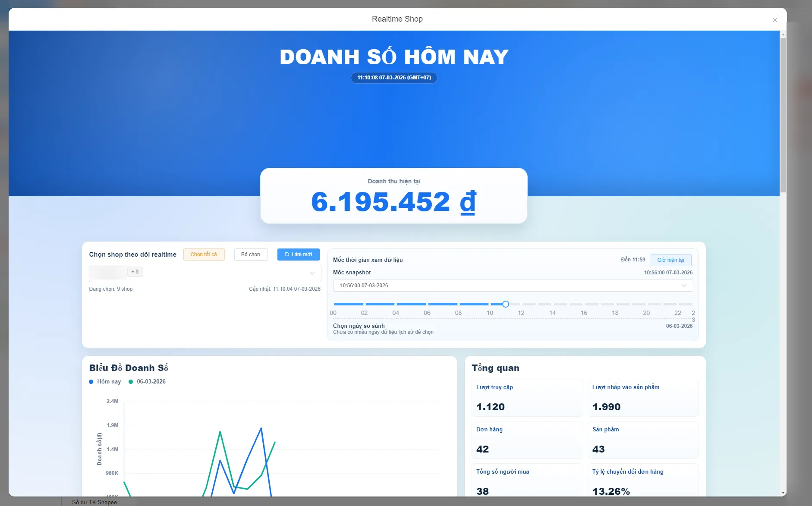This screenshot has width=812, height=506.
Task: Click the 'Tỷ lệ chuyển đổi đơn hàng' card
Action: (x=643, y=480)
